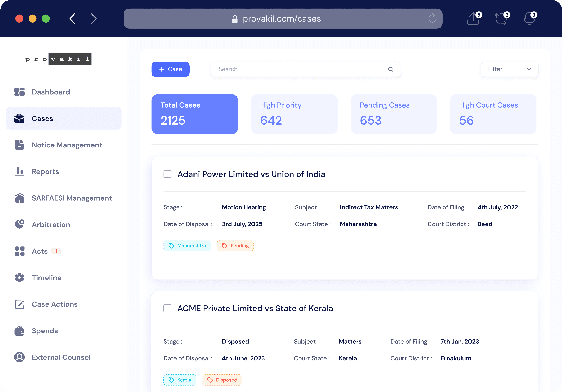Screen dimensions: 562x392
Task: Click the browser forward arrow
Action: pyautogui.click(x=94, y=19)
